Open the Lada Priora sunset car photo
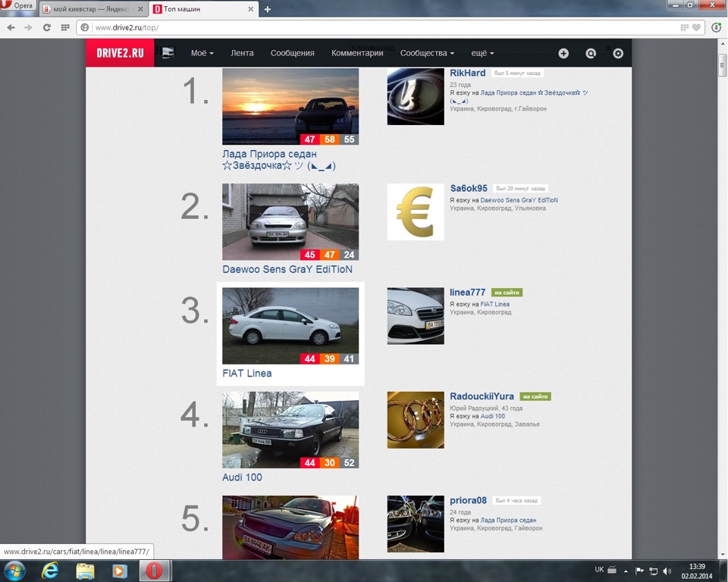Viewport: 728px width, 582px height. tap(290, 106)
